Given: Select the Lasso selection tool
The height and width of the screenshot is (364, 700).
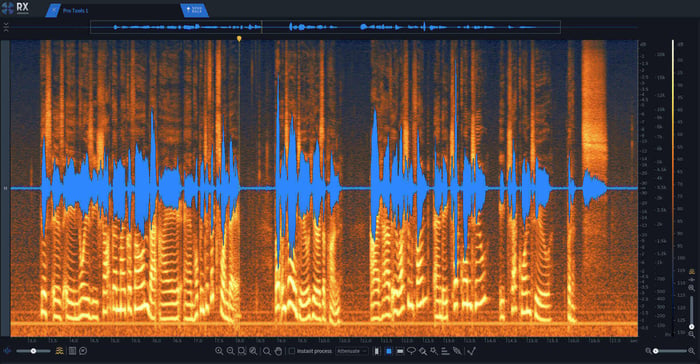Looking at the screenshot, I should 412,351.
